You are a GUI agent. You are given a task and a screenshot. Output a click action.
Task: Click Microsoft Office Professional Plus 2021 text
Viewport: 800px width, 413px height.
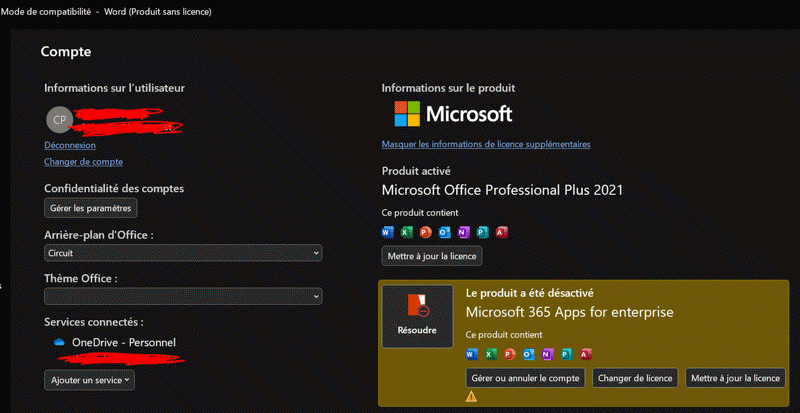(x=503, y=190)
